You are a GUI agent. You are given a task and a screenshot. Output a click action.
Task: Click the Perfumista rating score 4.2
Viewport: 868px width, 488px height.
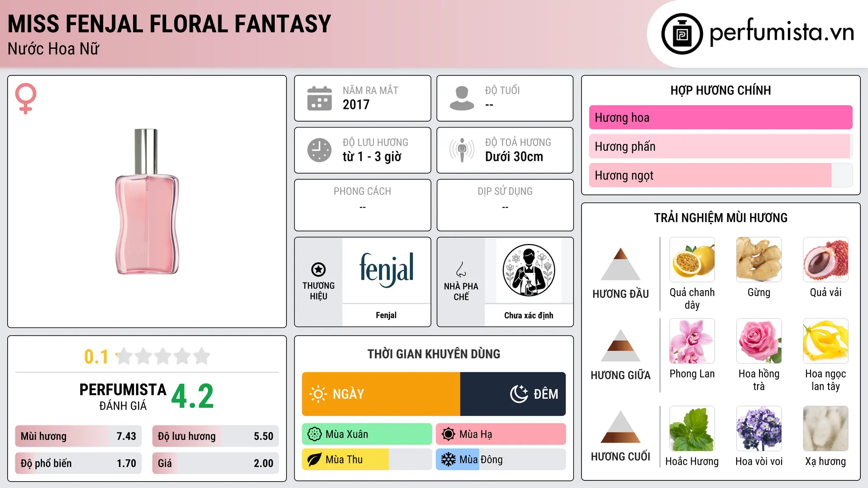coord(192,396)
